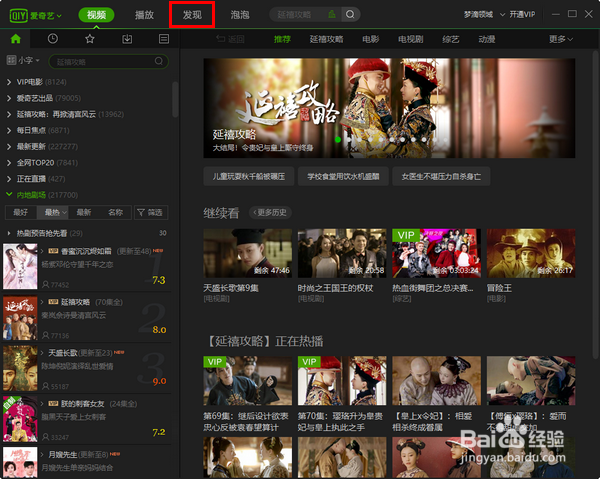The image size is (600, 479).
Task: Sort list by 最好
Action: pos(21,212)
